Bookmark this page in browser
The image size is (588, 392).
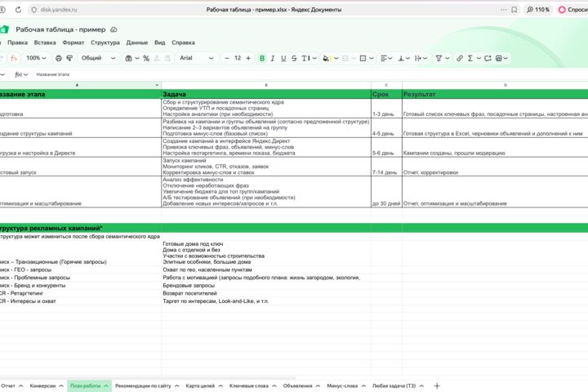[x=514, y=10]
